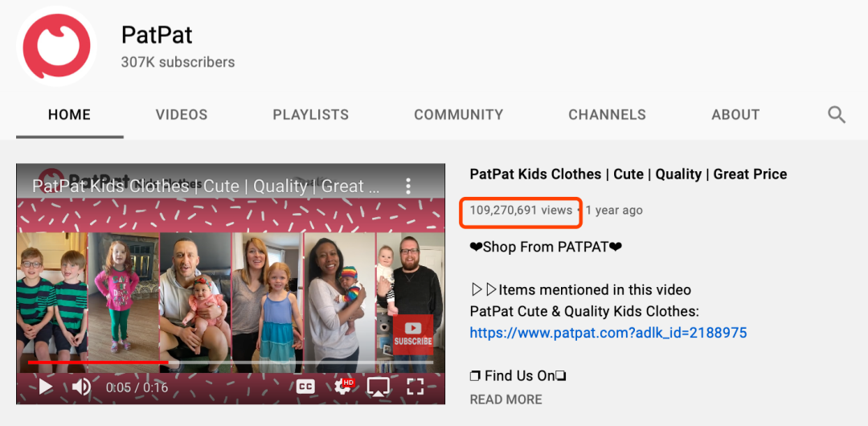Viewport: 868px width, 426px height.
Task: Go to the CHANNELS tab
Action: coord(607,115)
